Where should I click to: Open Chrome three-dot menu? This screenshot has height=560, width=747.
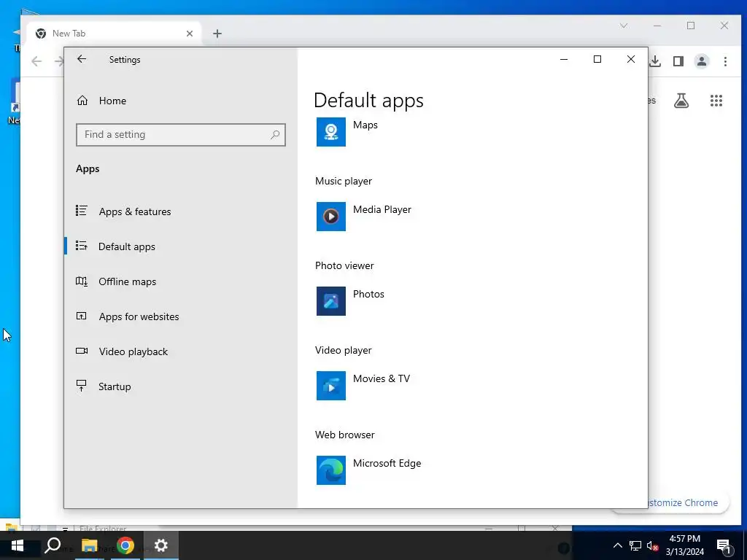(725, 61)
